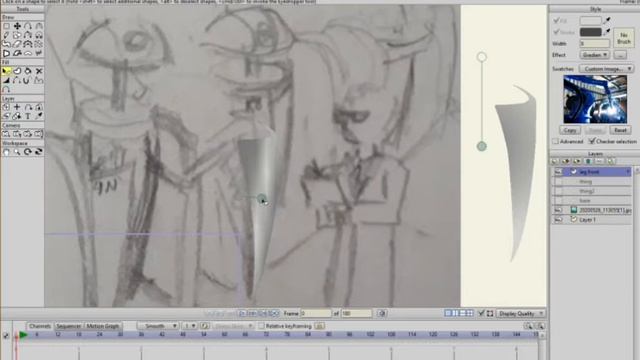Click the current Frame number field
Viewport: 640px width, 360px height.
[x=316, y=313]
